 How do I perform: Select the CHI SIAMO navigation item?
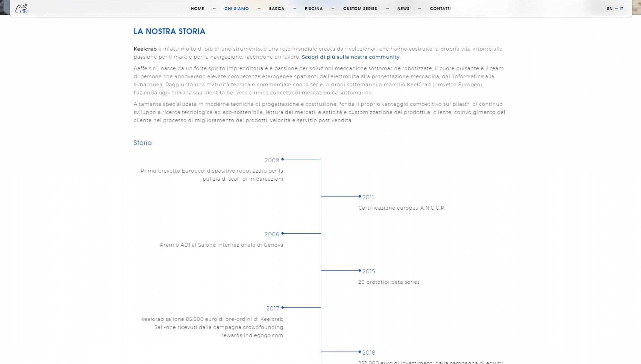click(x=237, y=9)
